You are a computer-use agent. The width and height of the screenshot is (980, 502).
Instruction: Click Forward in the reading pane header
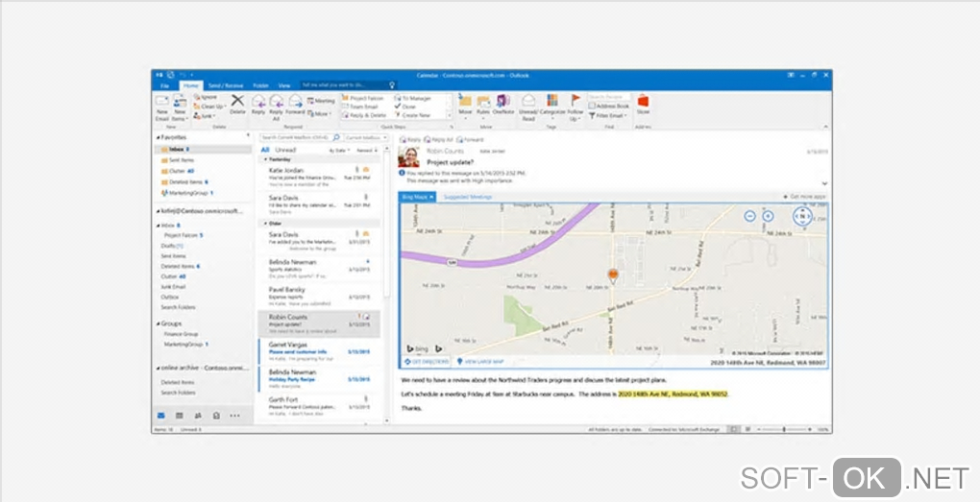coord(470,139)
